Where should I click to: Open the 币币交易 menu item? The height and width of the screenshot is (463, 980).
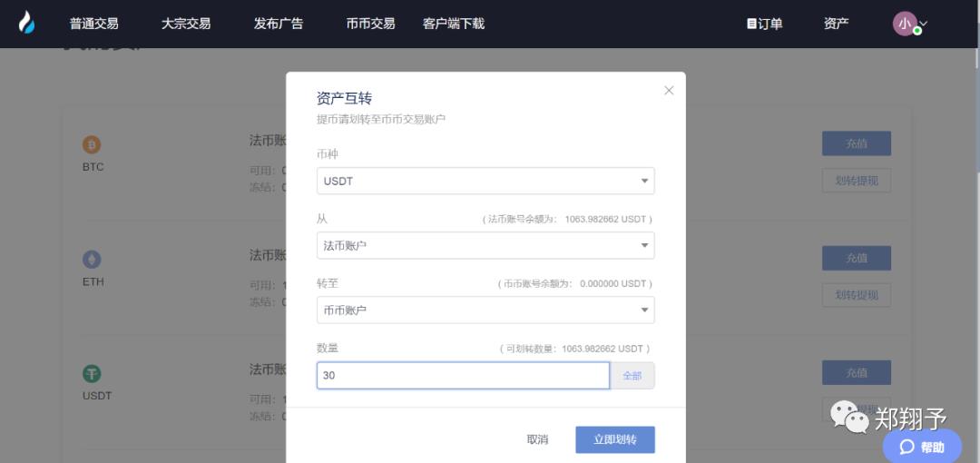(x=370, y=24)
